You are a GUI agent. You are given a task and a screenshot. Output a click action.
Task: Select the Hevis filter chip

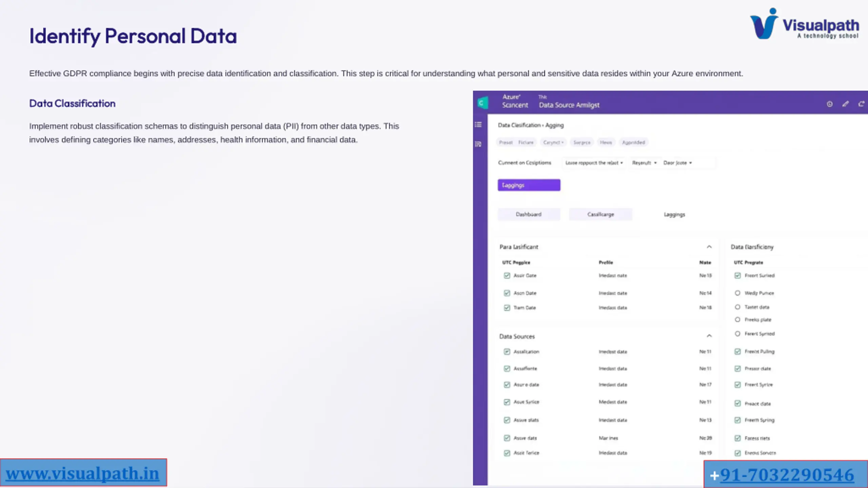click(606, 142)
